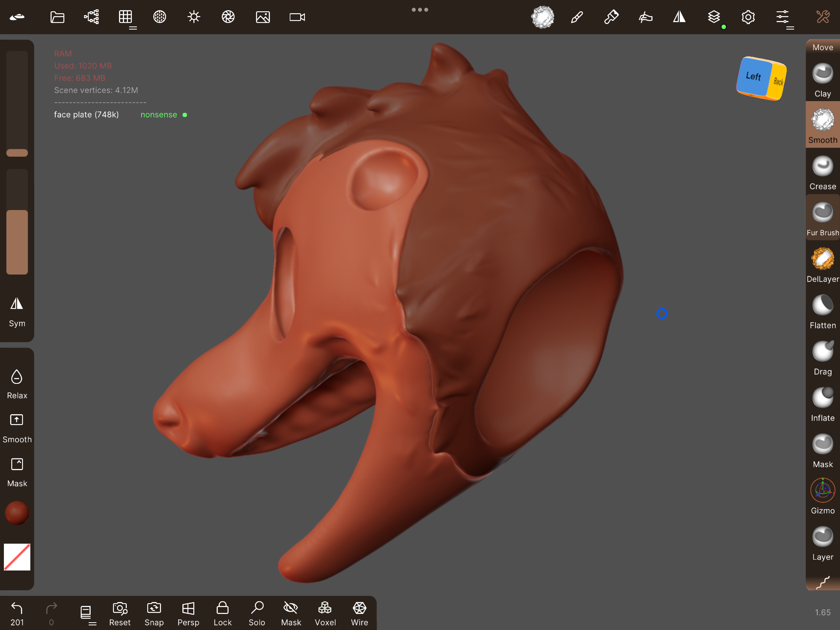
Task: Open the Files folder icon
Action: 57,17
